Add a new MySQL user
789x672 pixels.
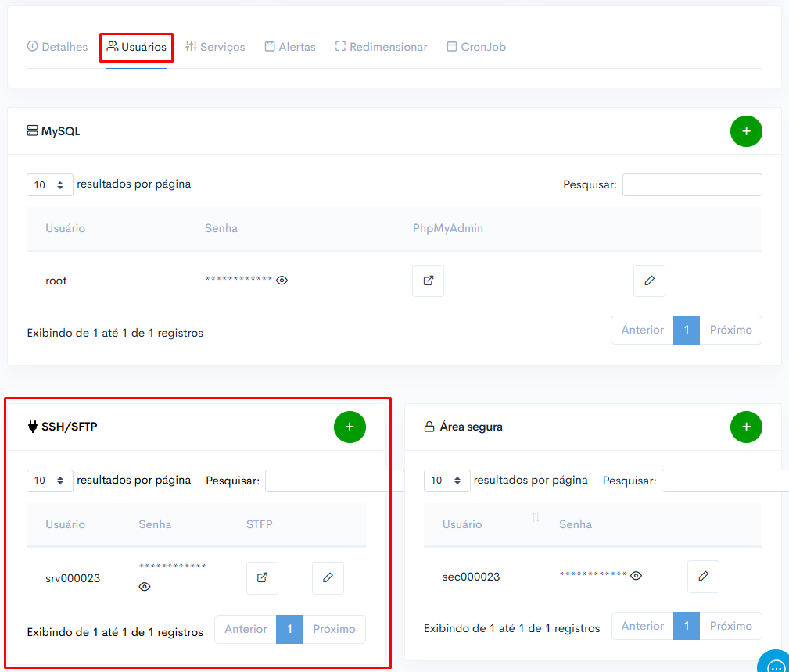746,131
